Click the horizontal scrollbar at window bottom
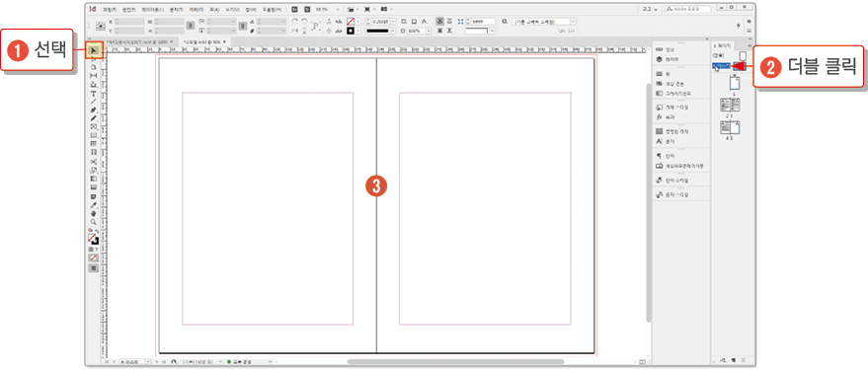The height and width of the screenshot is (370, 868). pyautogui.click(x=455, y=362)
